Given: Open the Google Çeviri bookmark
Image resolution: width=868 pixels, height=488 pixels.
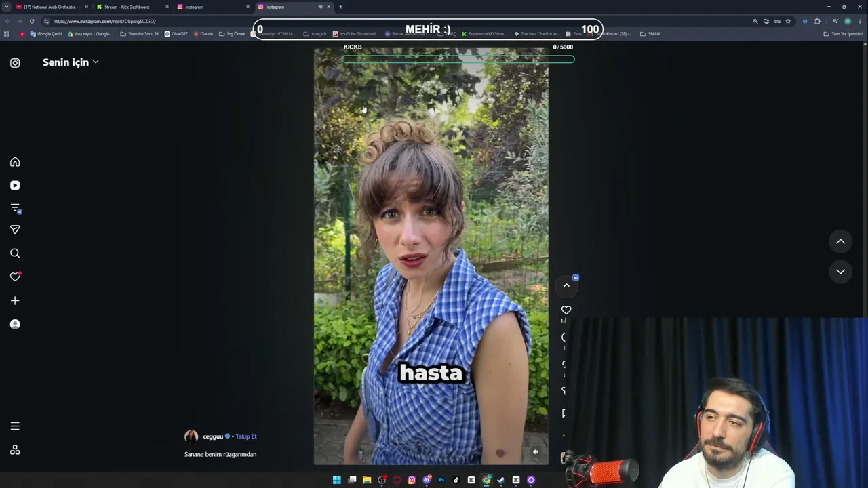Looking at the screenshot, I should tap(46, 33).
